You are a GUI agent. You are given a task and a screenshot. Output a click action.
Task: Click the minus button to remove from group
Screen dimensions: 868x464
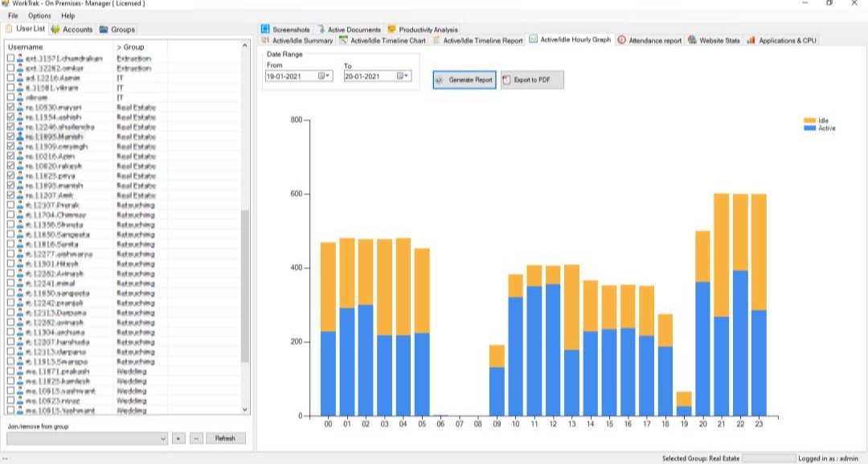[196, 438]
